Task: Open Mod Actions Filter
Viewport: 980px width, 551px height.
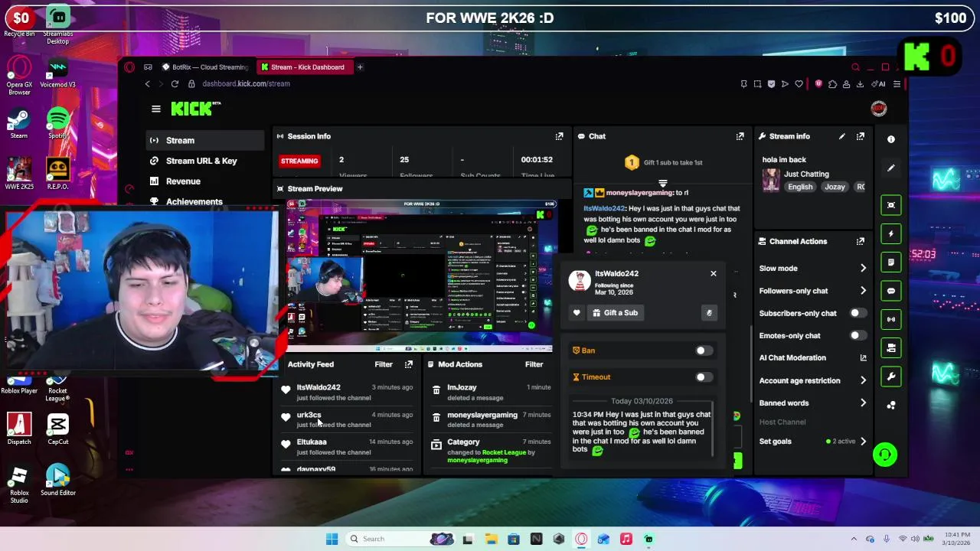Action: [x=534, y=364]
